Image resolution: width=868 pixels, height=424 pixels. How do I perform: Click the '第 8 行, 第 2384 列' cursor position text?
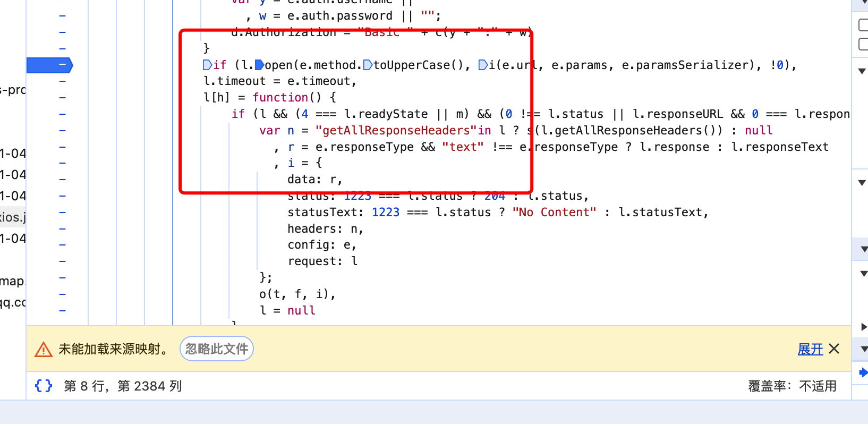tap(123, 386)
